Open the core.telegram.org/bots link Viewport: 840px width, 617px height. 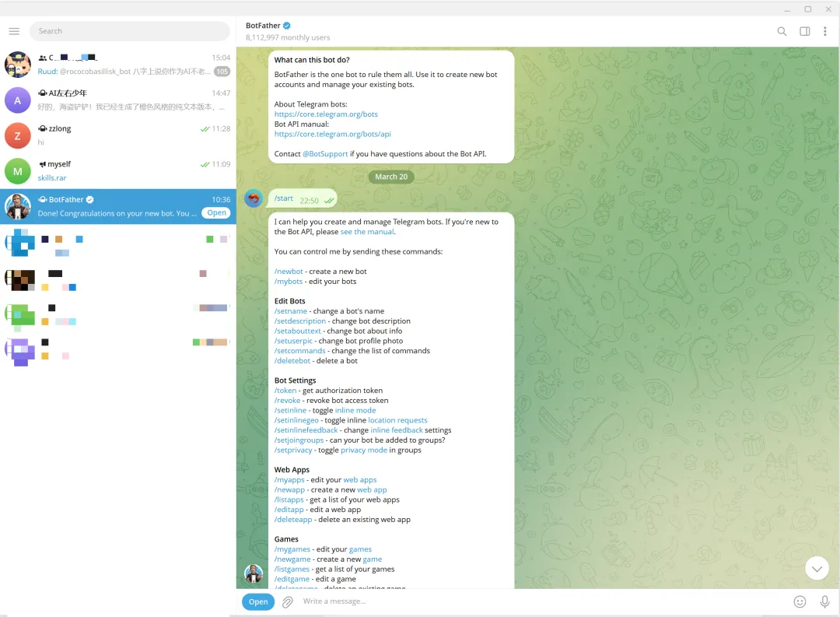(326, 114)
